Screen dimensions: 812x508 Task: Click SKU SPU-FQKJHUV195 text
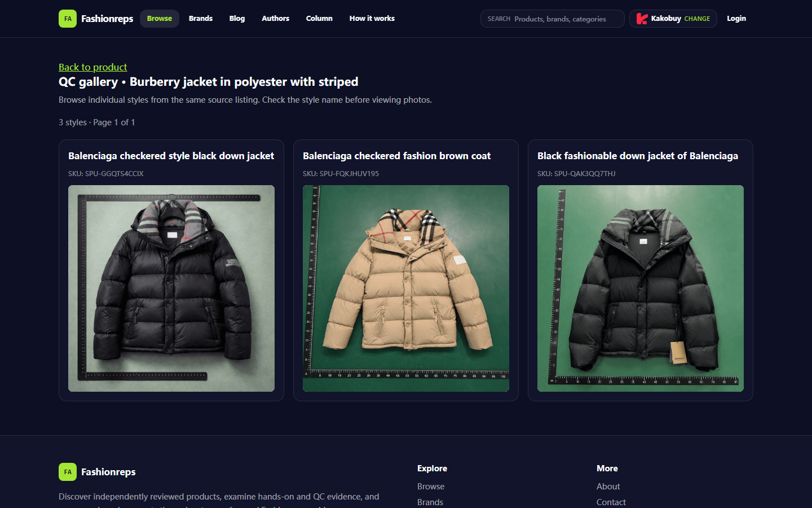coord(341,174)
